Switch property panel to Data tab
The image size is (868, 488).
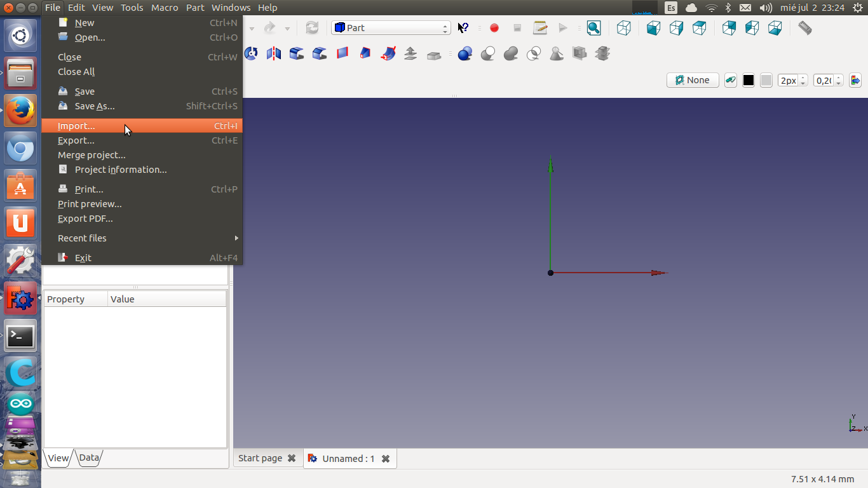pos(89,457)
